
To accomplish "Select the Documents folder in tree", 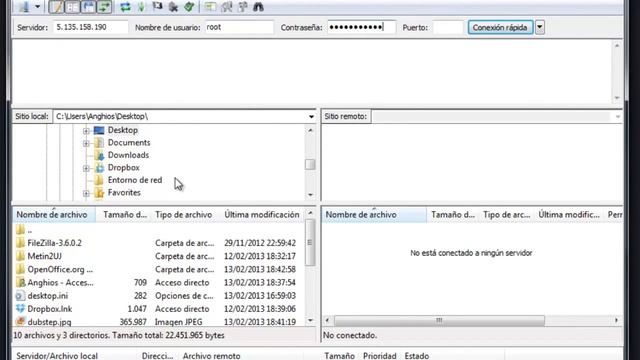I will [x=129, y=142].
